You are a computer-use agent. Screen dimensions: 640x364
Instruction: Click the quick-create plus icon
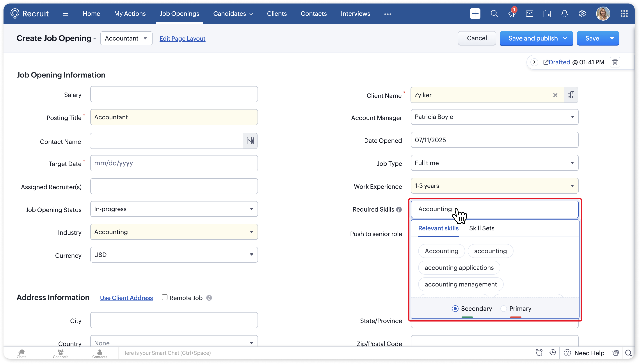(x=475, y=14)
